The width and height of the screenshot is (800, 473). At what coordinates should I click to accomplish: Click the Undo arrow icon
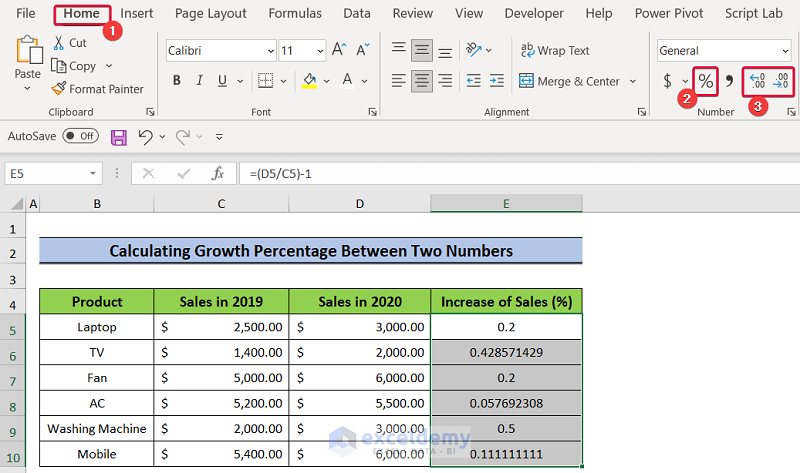[x=146, y=136]
